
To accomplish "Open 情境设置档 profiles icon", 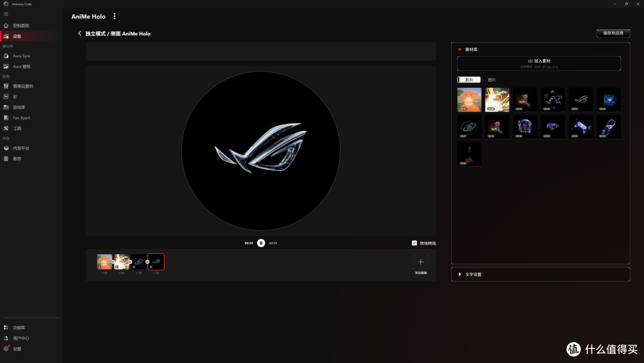I will (6, 86).
